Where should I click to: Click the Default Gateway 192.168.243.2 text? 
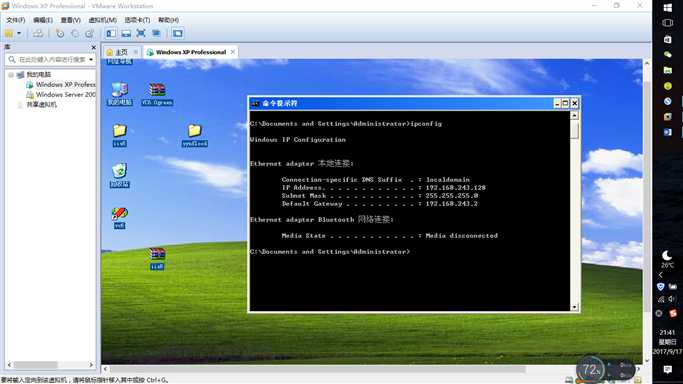click(x=451, y=204)
